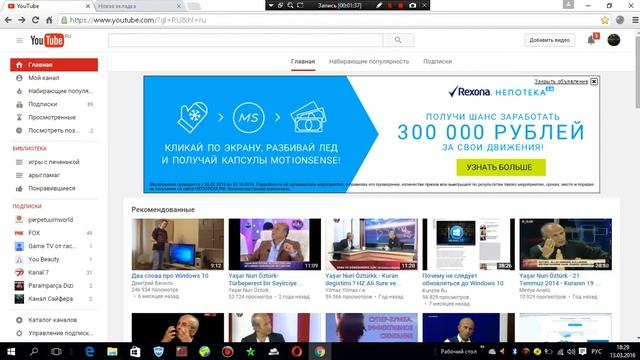Open File Explorer from the taskbar

pyautogui.click(x=112, y=351)
